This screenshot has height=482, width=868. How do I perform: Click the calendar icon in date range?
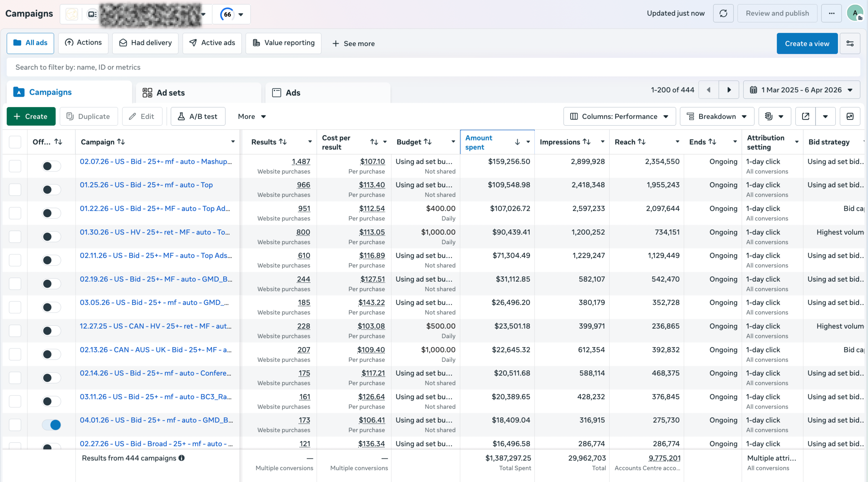click(753, 90)
